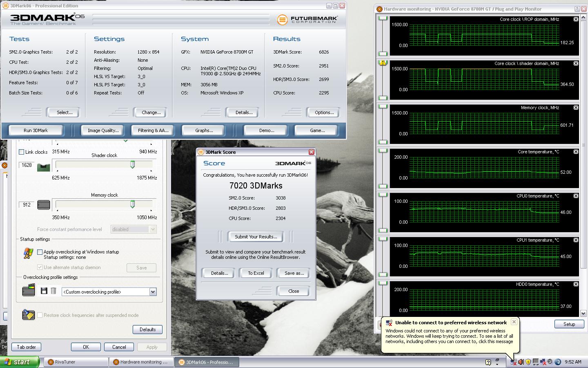This screenshot has width=588, height=368.
Task: Delete profile using trash can icon
Action: [x=53, y=291]
